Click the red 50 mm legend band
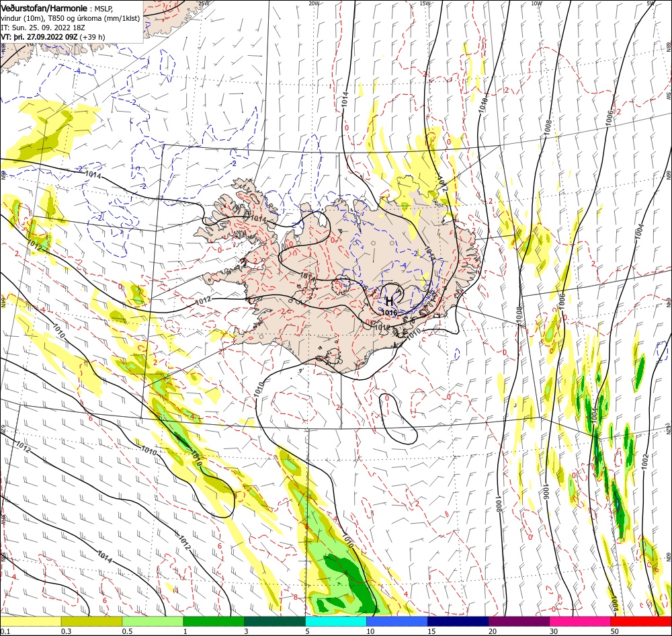 [641, 621]
